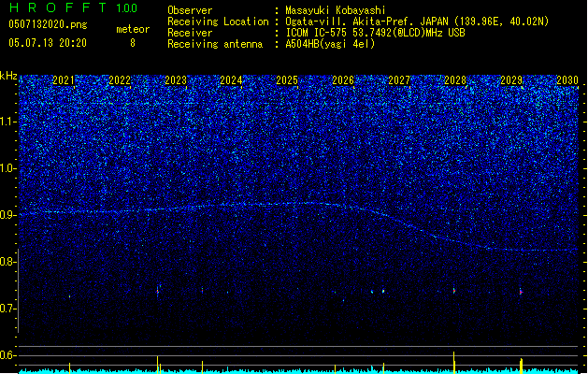The height and width of the screenshot is (374, 588).
Task: Select the Ogata-vill. Akita-Pref. JAPAN location text
Action: tap(417, 22)
